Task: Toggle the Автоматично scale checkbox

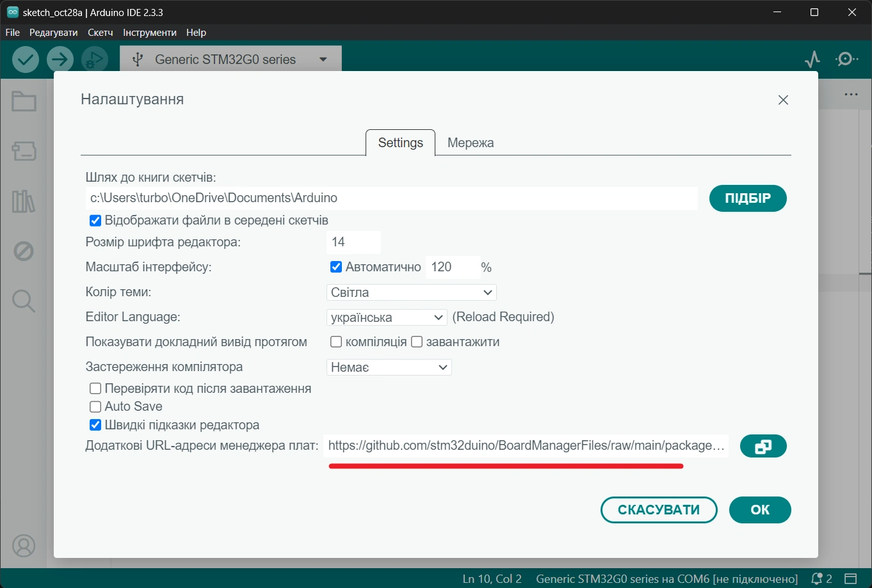Action: click(336, 267)
